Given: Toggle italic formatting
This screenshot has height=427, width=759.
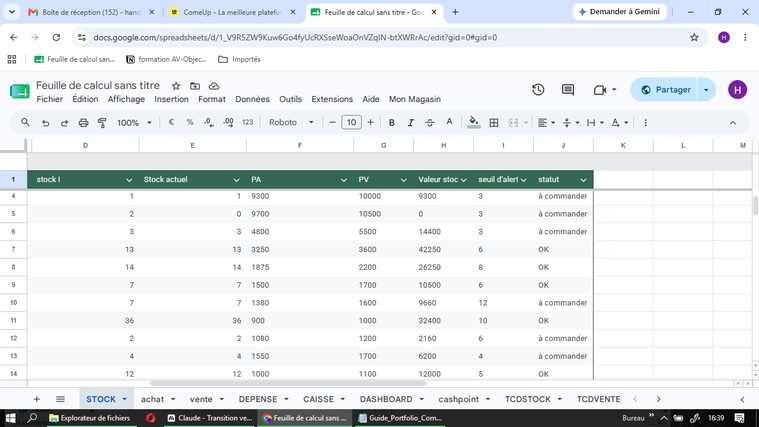Looking at the screenshot, I should click(x=410, y=123).
